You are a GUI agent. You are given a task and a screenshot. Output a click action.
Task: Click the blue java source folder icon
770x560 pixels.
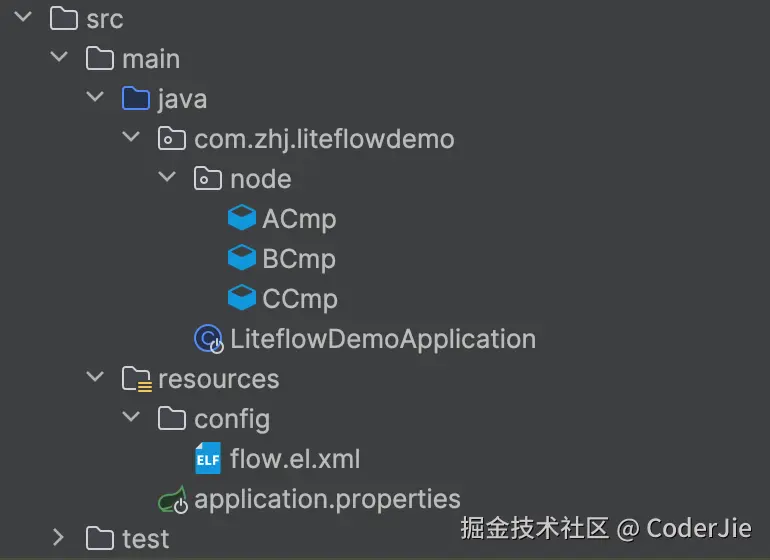click(136, 99)
